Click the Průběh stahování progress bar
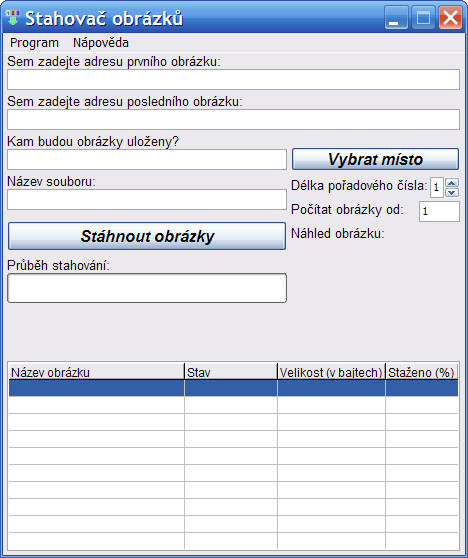This screenshot has height=558, width=468. [x=147, y=288]
